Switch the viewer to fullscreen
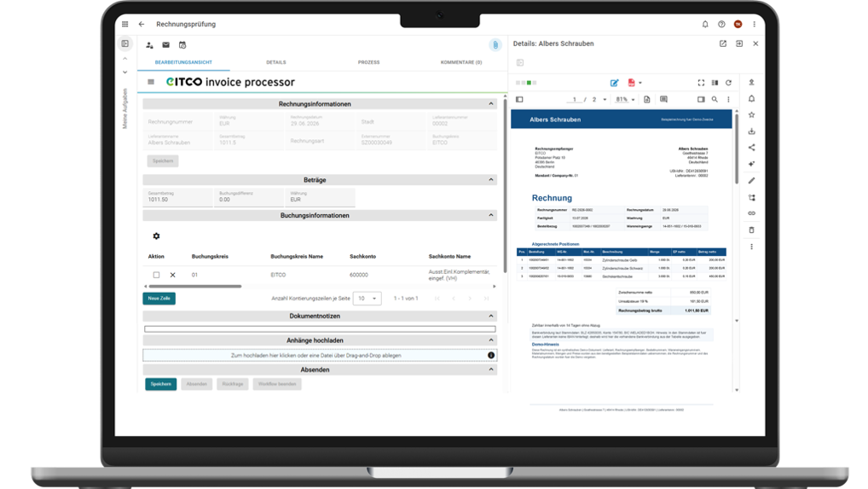 (701, 83)
